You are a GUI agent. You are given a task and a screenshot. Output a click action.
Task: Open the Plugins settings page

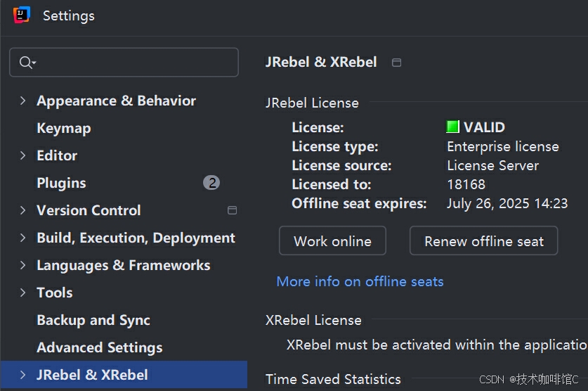tap(62, 183)
